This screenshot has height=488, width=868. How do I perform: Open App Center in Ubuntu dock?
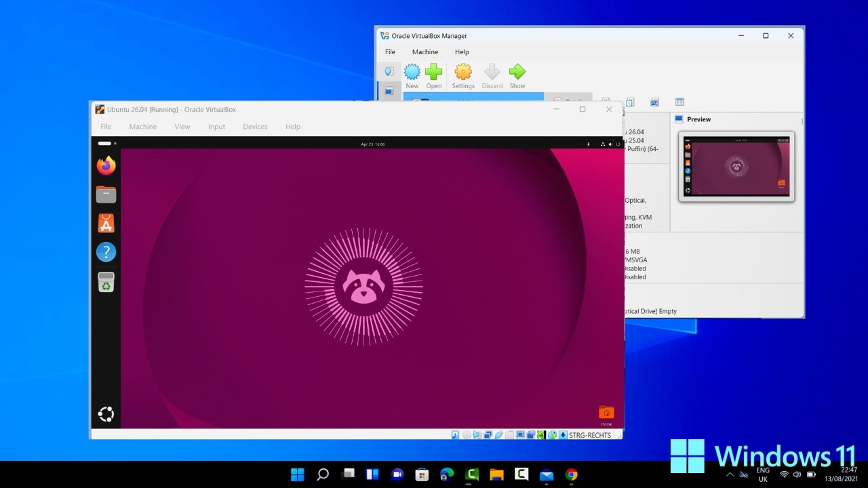(x=106, y=223)
